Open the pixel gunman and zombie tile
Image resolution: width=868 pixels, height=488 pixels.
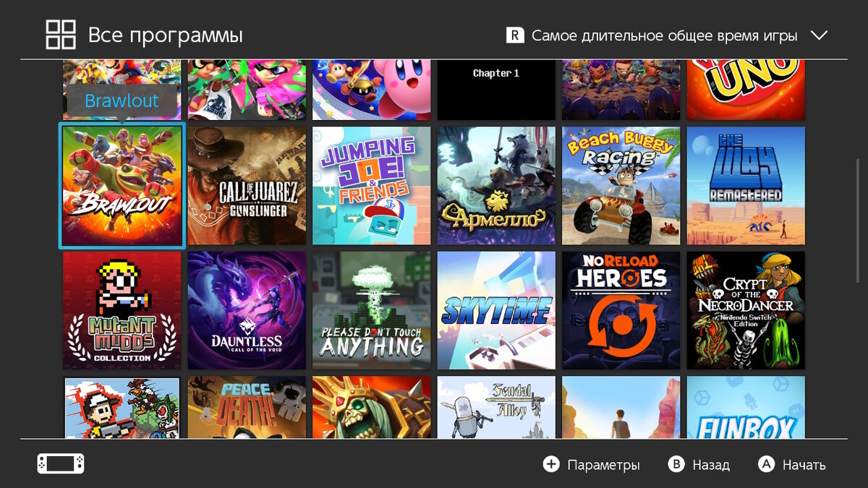tap(122, 407)
